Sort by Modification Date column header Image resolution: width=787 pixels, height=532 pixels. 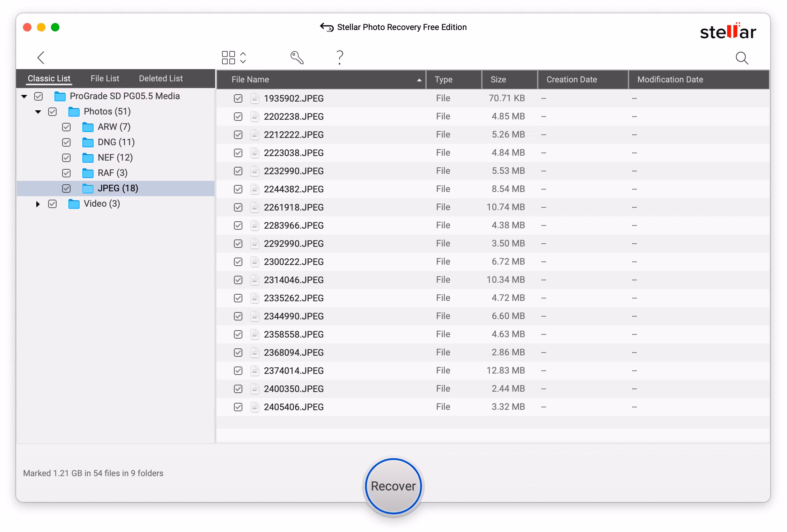(699, 80)
